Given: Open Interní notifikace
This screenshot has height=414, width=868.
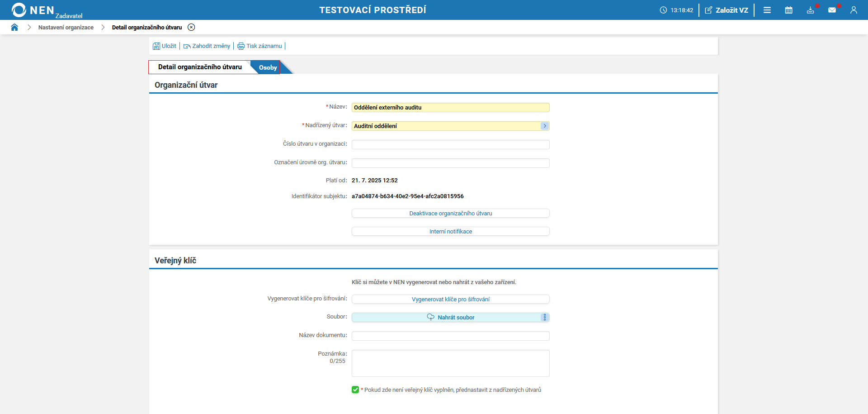Looking at the screenshot, I should [451, 231].
